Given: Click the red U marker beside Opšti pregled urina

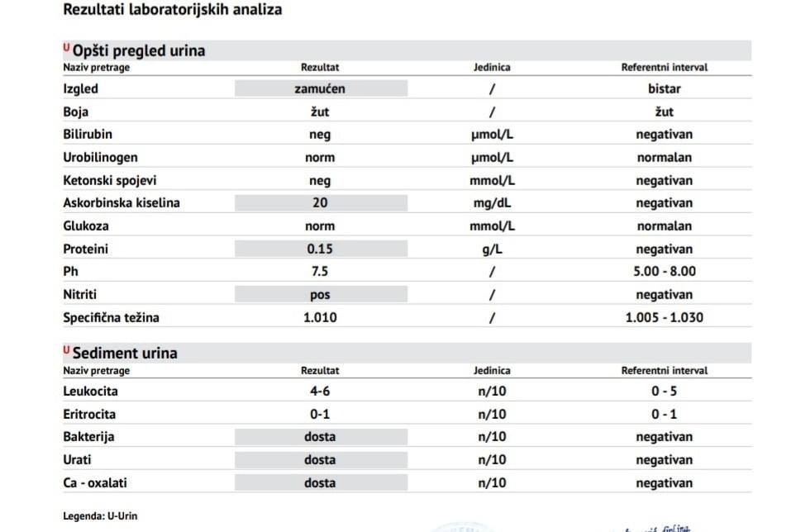Looking at the screenshot, I should coord(66,48).
